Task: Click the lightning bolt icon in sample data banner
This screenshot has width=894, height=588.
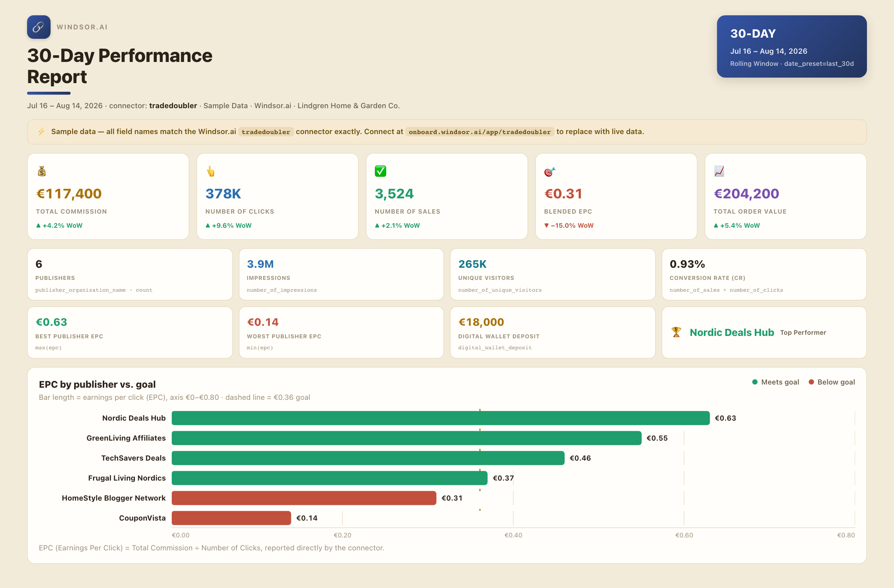Action: (x=42, y=132)
